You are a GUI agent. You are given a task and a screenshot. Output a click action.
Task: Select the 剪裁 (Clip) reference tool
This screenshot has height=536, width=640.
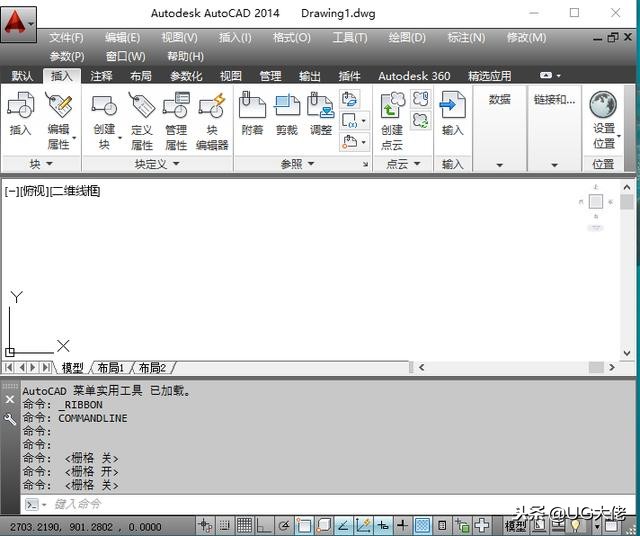287,113
